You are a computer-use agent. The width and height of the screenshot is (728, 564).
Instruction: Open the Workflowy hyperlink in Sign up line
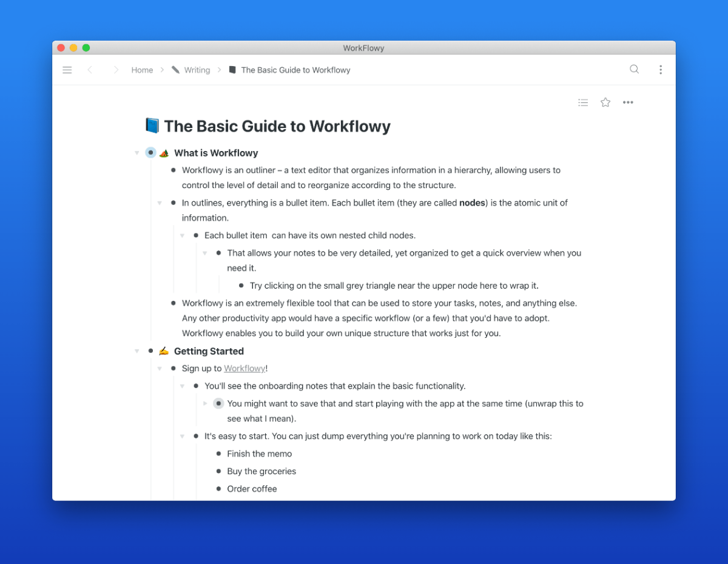click(x=244, y=368)
